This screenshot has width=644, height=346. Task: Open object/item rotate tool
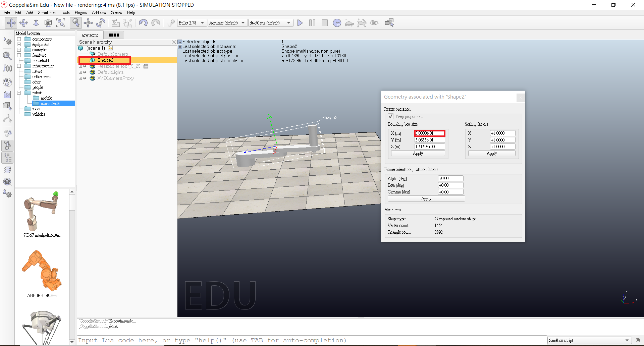point(101,23)
